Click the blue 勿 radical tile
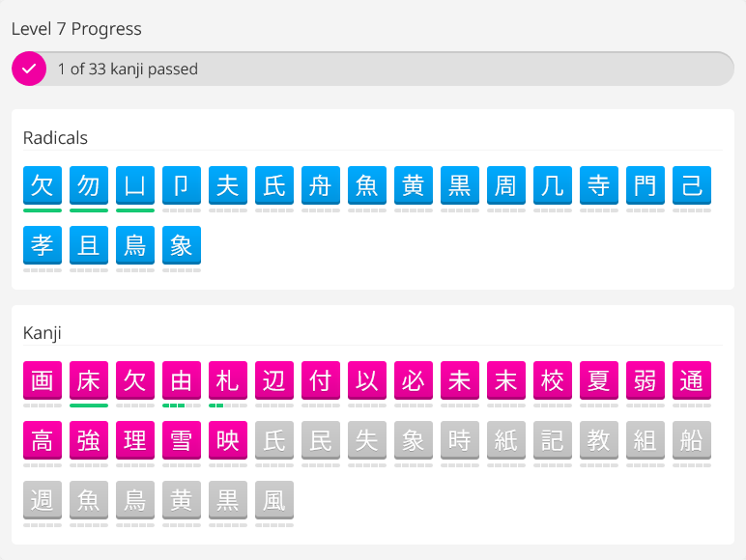 coord(89,185)
